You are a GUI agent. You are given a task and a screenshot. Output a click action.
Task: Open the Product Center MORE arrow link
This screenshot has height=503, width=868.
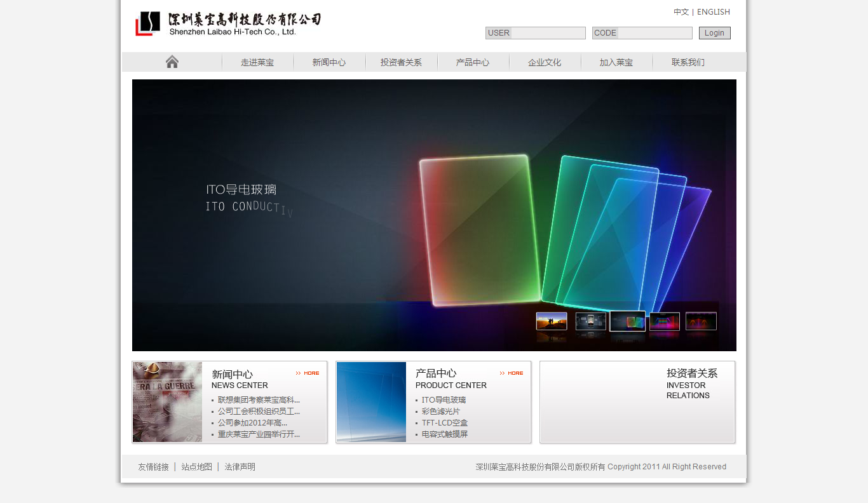pos(512,373)
